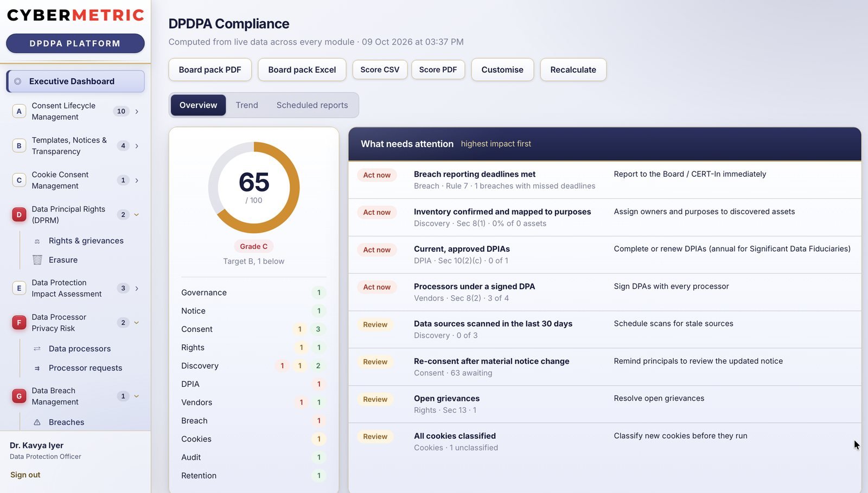This screenshot has width=868, height=493.
Task: Click the score donut chart showing 65
Action: point(254,188)
